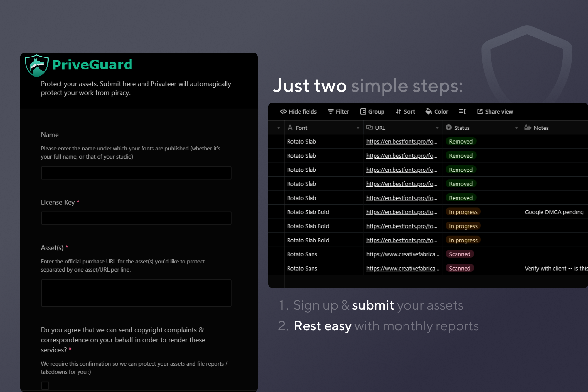
Task: Expand the Font column dropdown arrow
Action: pyautogui.click(x=358, y=128)
